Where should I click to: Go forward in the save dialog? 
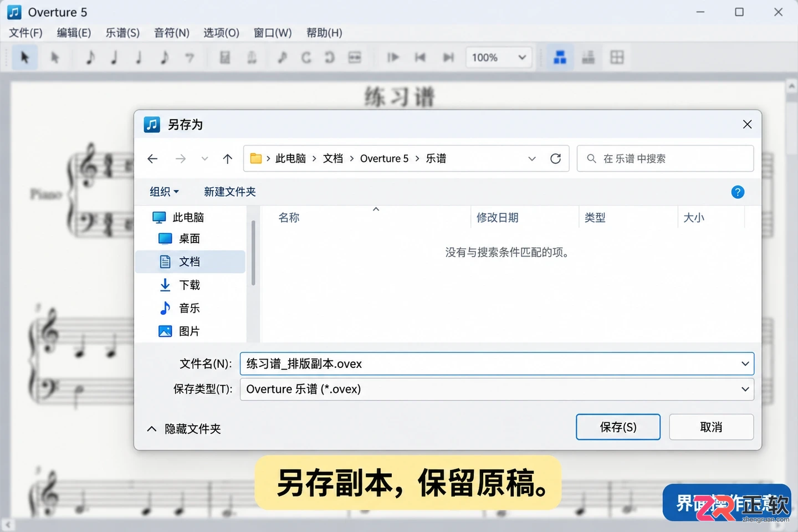pyautogui.click(x=180, y=158)
